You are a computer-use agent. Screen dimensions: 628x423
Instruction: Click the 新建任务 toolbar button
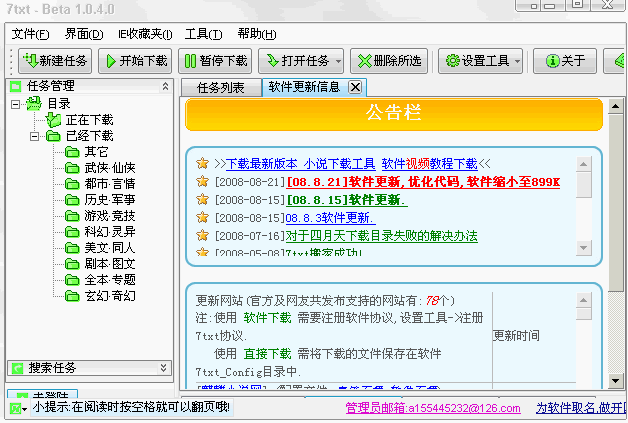click(x=54, y=61)
